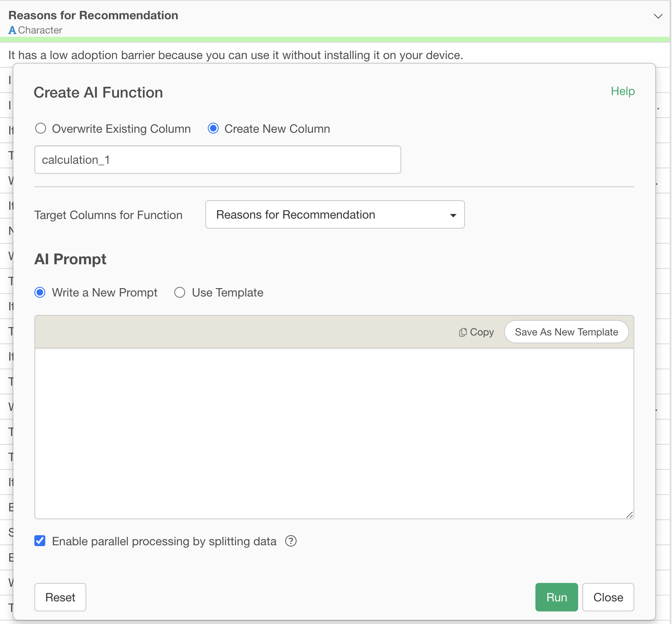The width and height of the screenshot is (672, 624).
Task: Click the calculation_1 column name field
Action: [x=217, y=160]
